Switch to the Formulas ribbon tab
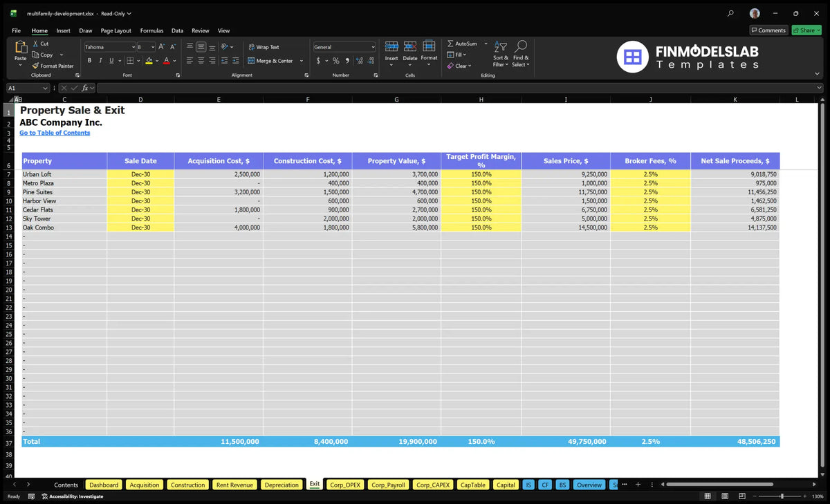830x504 pixels. pos(151,30)
